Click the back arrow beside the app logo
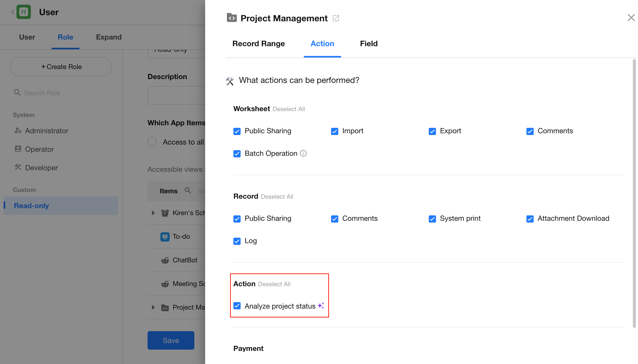The height and width of the screenshot is (364, 638). tap(12, 12)
